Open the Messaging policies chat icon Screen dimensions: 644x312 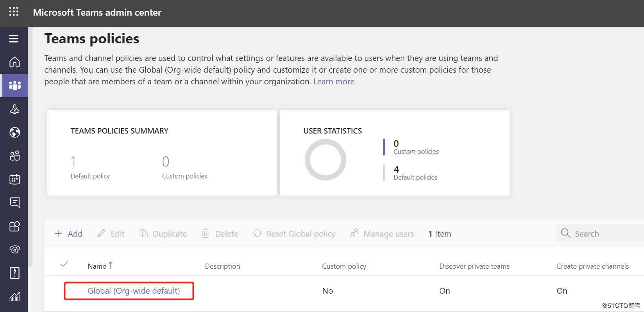click(x=14, y=203)
